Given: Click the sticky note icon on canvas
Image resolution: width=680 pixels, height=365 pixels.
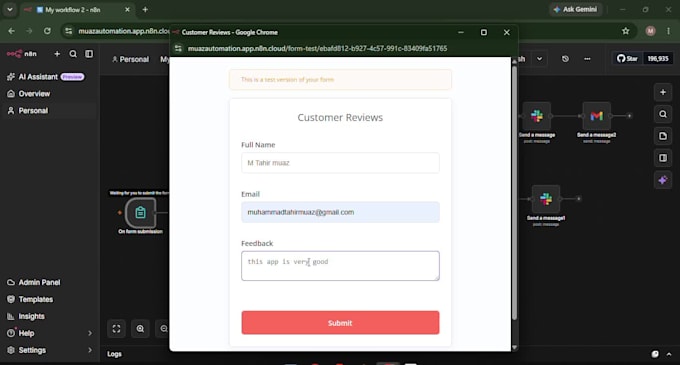Looking at the screenshot, I should tap(663, 136).
